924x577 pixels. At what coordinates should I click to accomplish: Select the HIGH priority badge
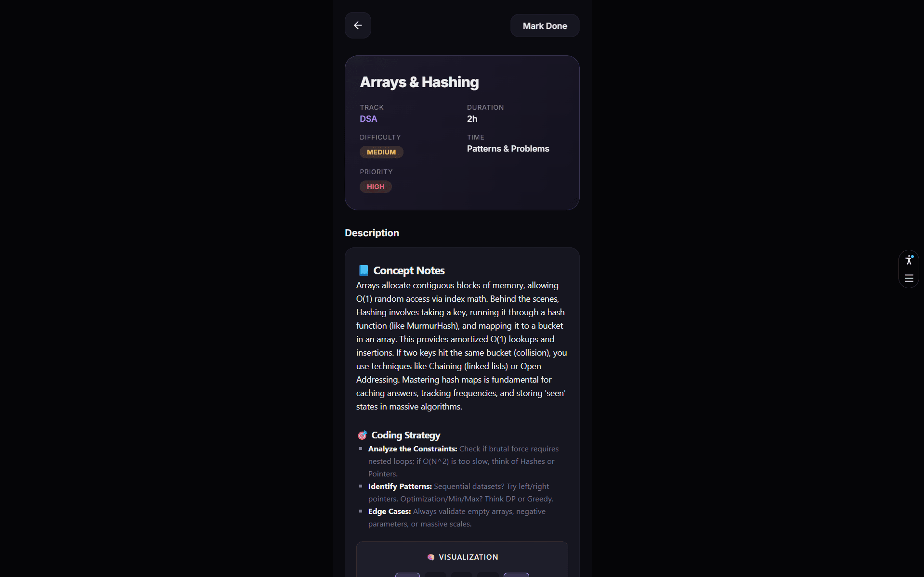[376, 187]
